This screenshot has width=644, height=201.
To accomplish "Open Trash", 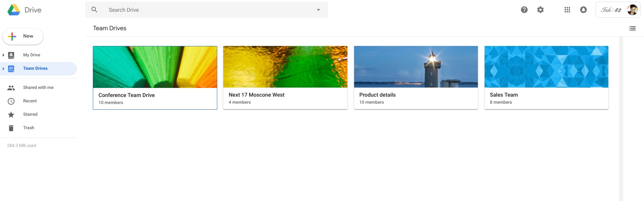I will 29,128.
